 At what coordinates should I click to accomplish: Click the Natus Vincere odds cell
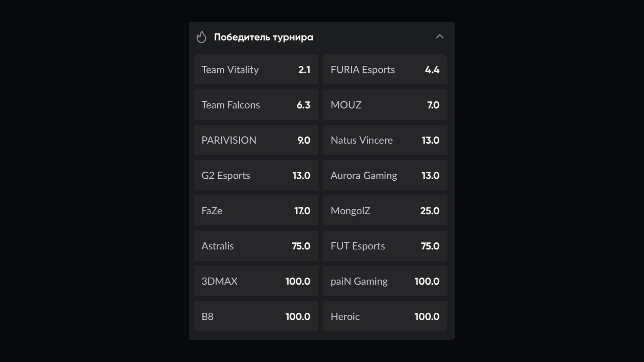(x=385, y=140)
